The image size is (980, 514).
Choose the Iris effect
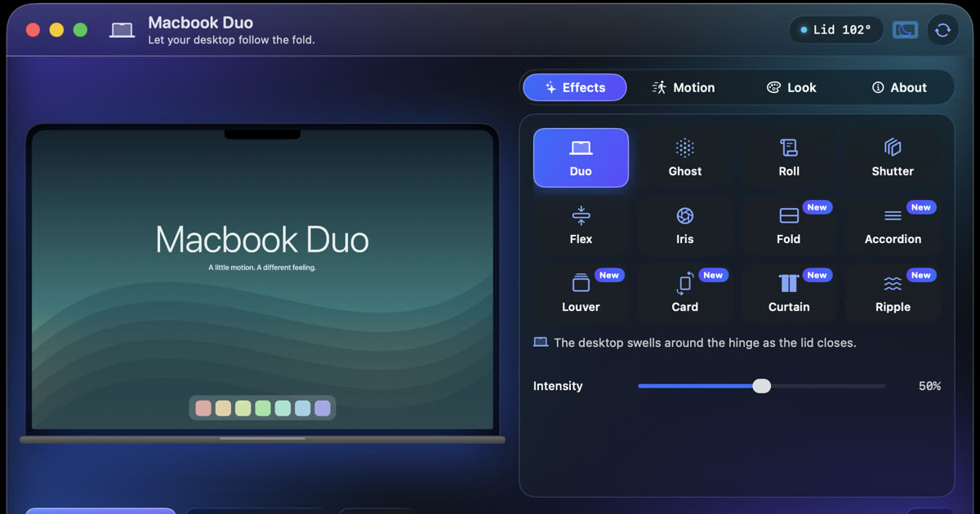(x=684, y=225)
